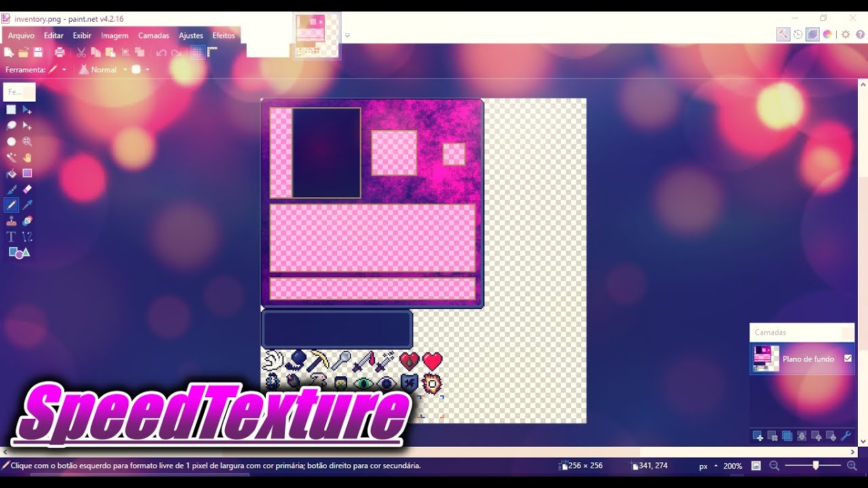Select the Gradient tool
The height and width of the screenshot is (488, 868).
point(27,174)
